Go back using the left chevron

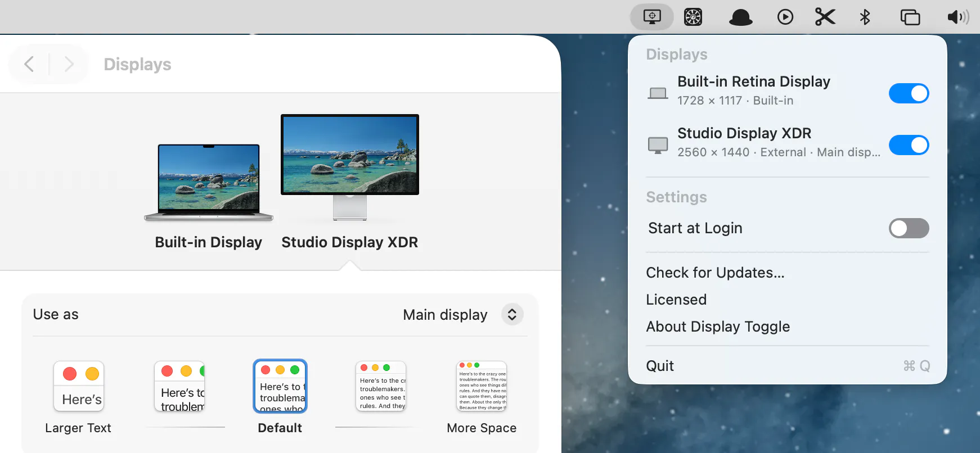click(29, 64)
